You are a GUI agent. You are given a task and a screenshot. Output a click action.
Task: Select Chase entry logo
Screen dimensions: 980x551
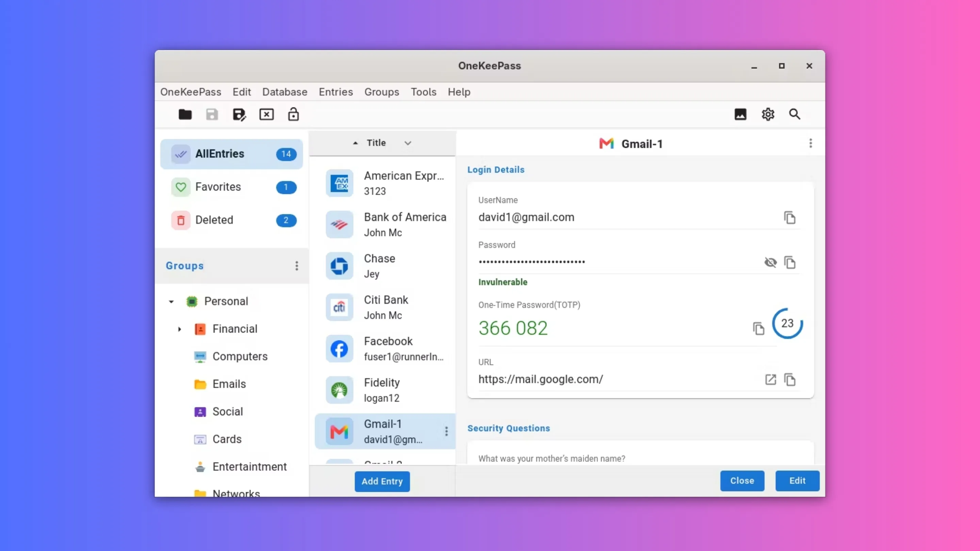coord(339,266)
